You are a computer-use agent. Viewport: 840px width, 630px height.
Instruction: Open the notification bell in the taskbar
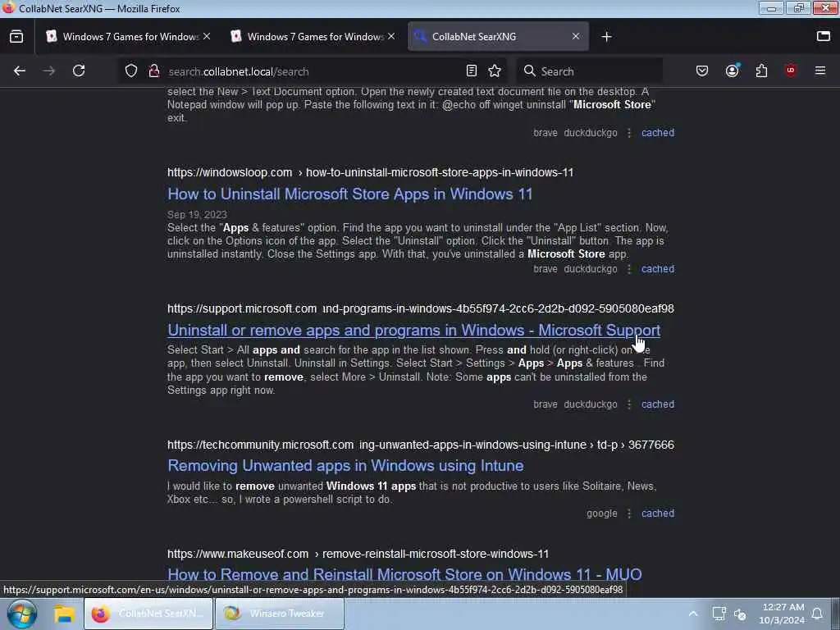point(817,614)
